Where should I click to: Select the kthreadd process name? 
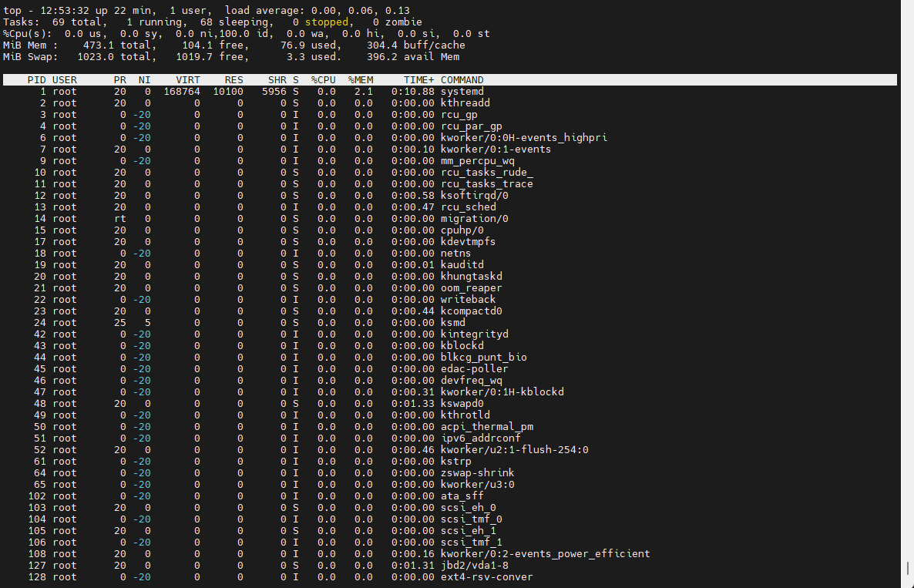point(465,103)
